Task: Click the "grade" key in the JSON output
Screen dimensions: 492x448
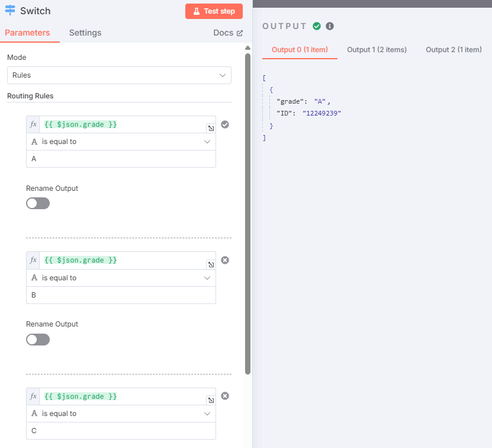Action: pyautogui.click(x=290, y=101)
